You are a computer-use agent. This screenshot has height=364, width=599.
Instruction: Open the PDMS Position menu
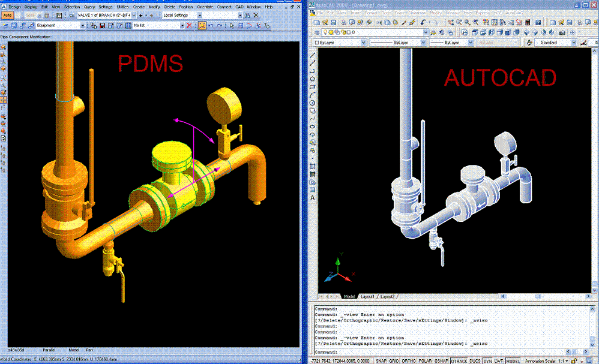pos(186,7)
